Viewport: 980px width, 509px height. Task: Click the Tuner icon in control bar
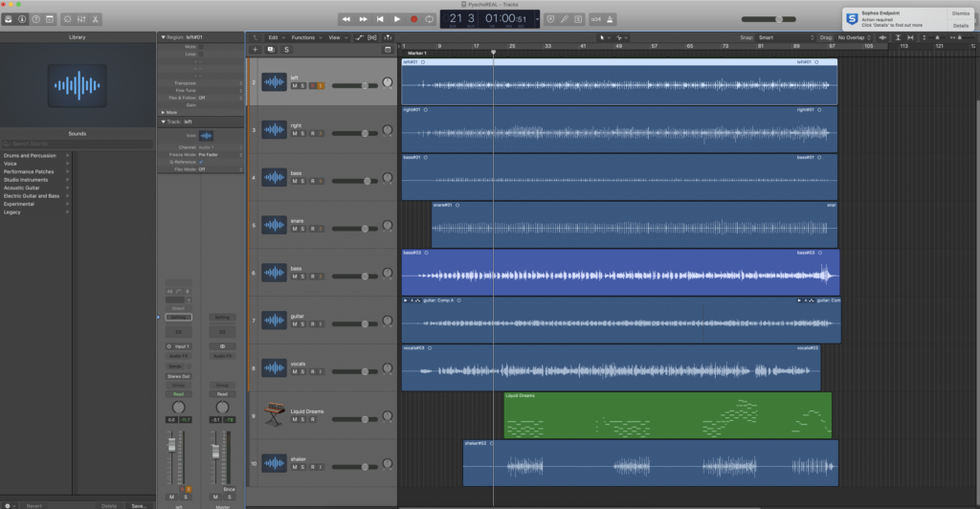[x=565, y=19]
